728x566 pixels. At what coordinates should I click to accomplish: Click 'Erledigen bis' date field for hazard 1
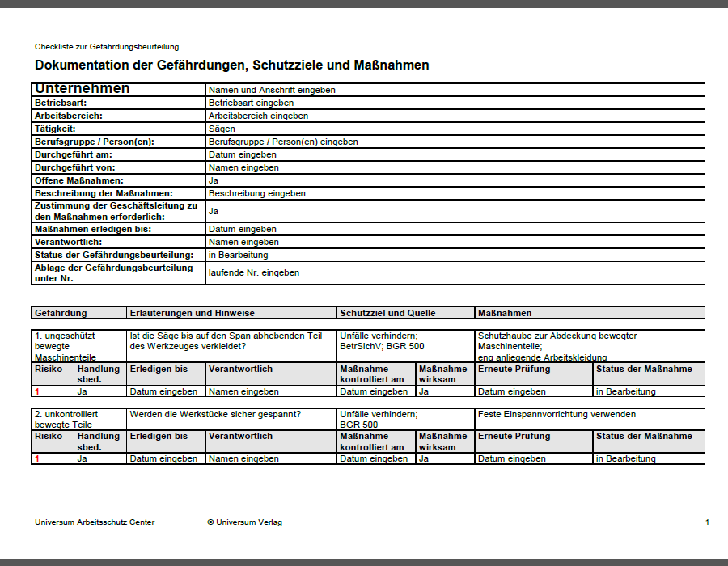166,391
